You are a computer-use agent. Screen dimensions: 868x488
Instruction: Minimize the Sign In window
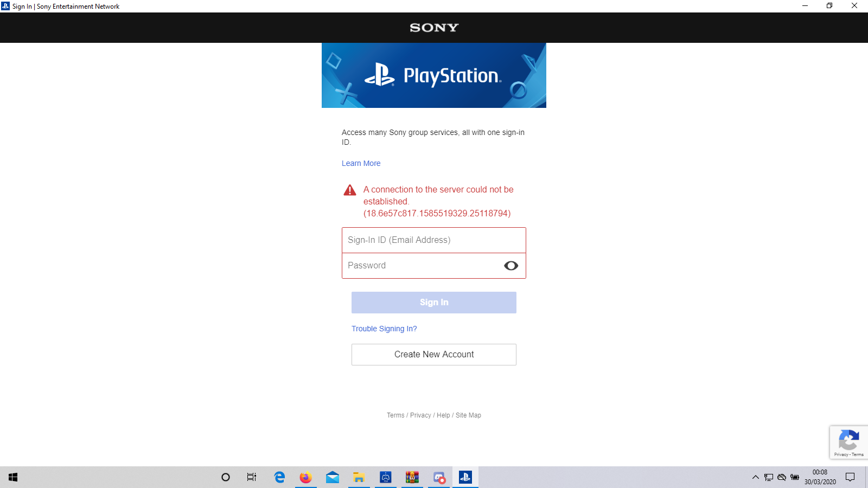(x=805, y=6)
